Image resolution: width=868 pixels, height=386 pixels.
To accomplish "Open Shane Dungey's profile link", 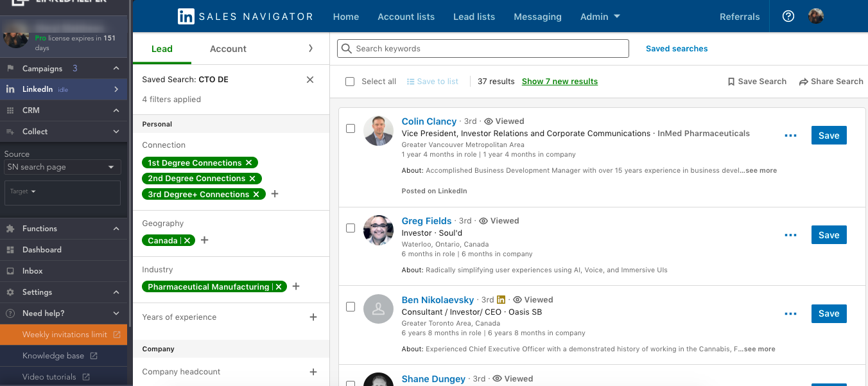I will (x=433, y=379).
